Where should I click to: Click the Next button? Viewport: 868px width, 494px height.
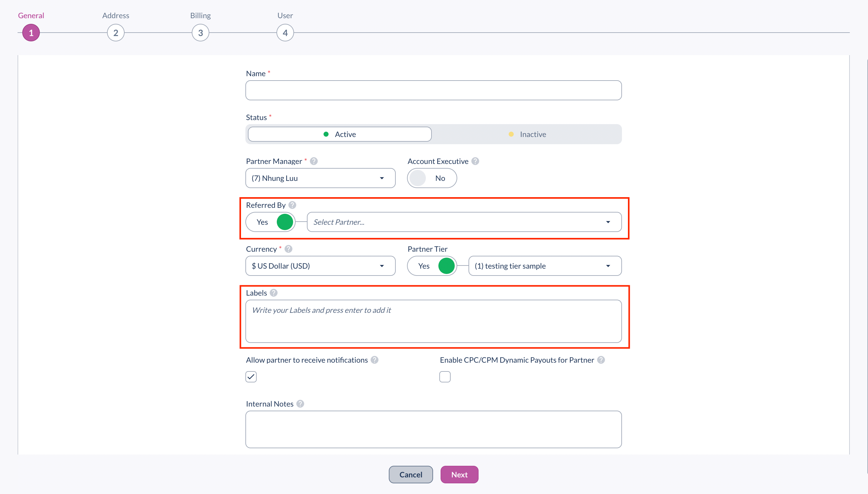click(x=459, y=474)
